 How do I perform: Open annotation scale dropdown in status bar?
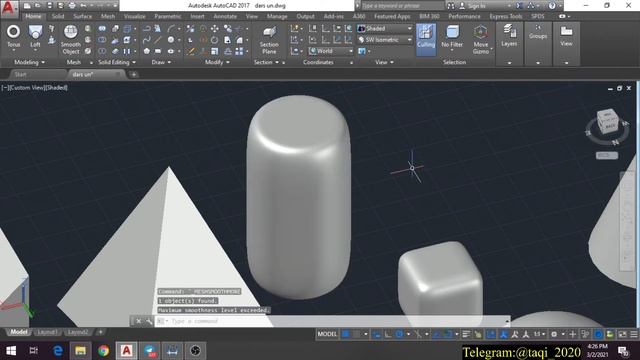pyautogui.click(x=540, y=334)
